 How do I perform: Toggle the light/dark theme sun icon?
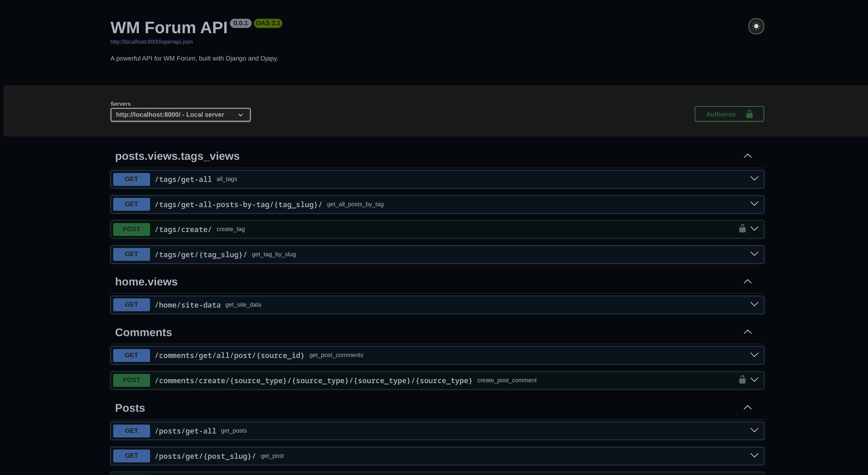pyautogui.click(x=756, y=26)
